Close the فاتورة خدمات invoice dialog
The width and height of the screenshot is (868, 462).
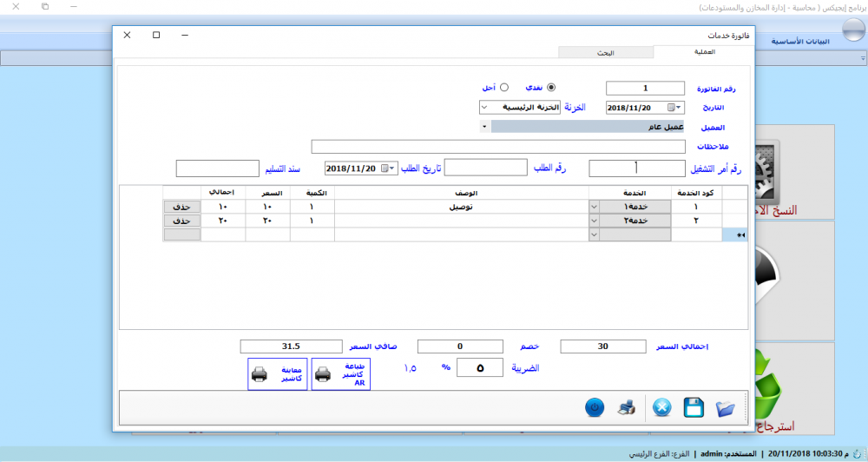coord(127,35)
